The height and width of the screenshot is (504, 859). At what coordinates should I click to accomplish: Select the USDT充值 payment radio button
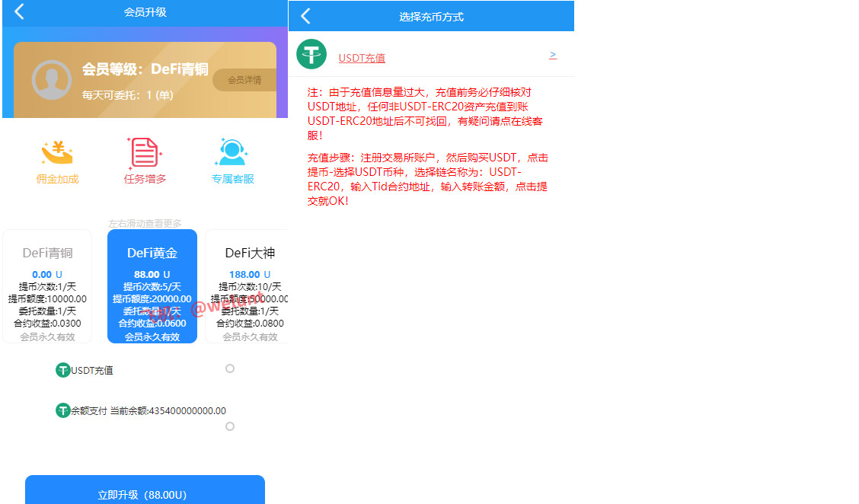pos(230,368)
